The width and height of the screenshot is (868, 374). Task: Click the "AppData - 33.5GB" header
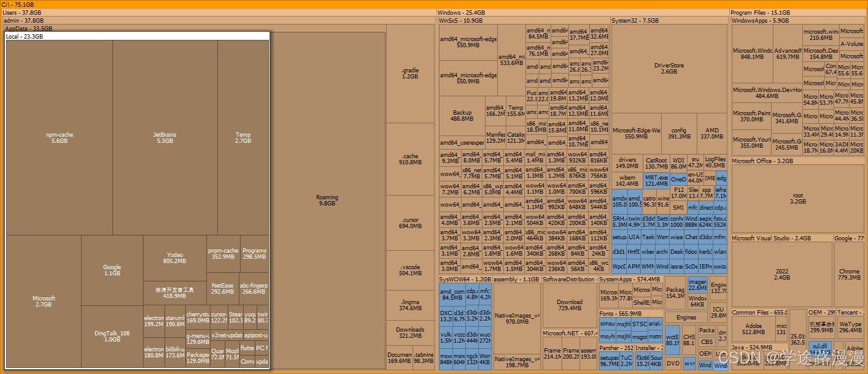(29, 28)
